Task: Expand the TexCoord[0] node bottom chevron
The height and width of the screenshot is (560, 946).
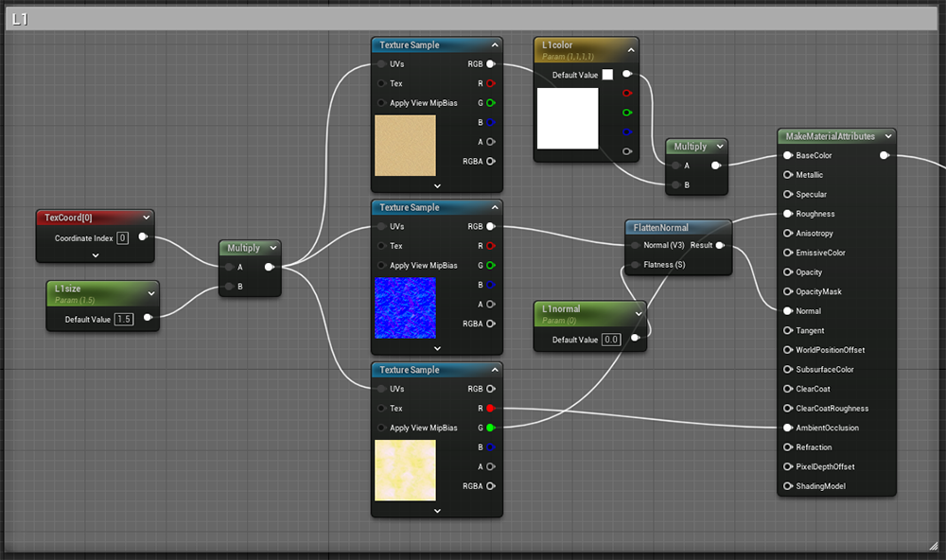Action: [x=96, y=254]
